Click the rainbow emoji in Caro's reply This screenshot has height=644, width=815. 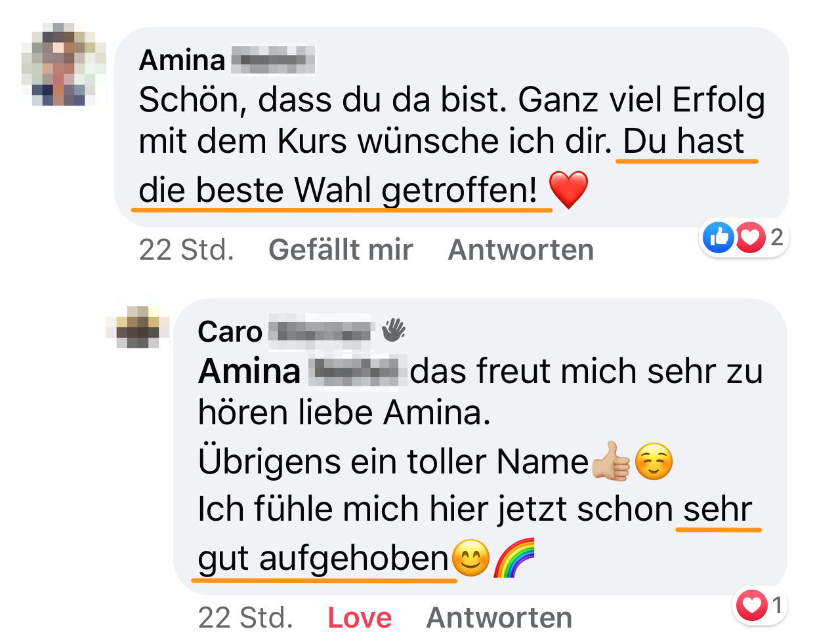click(x=514, y=558)
